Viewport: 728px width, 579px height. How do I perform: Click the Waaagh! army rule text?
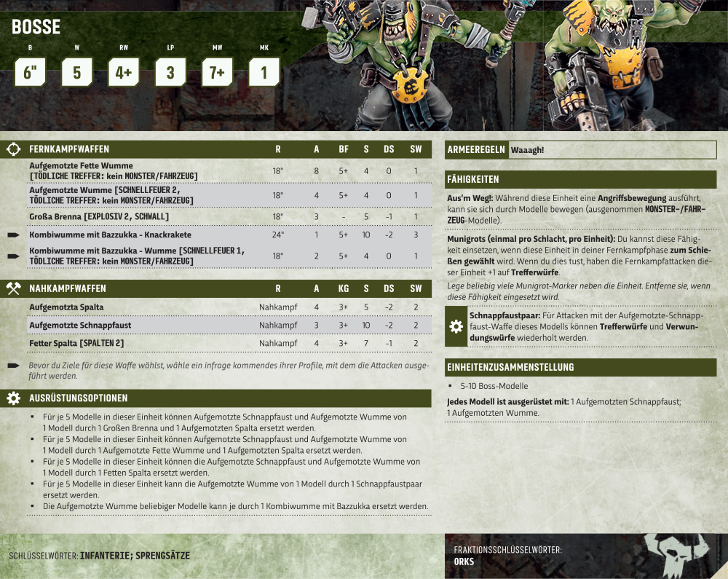pos(527,150)
